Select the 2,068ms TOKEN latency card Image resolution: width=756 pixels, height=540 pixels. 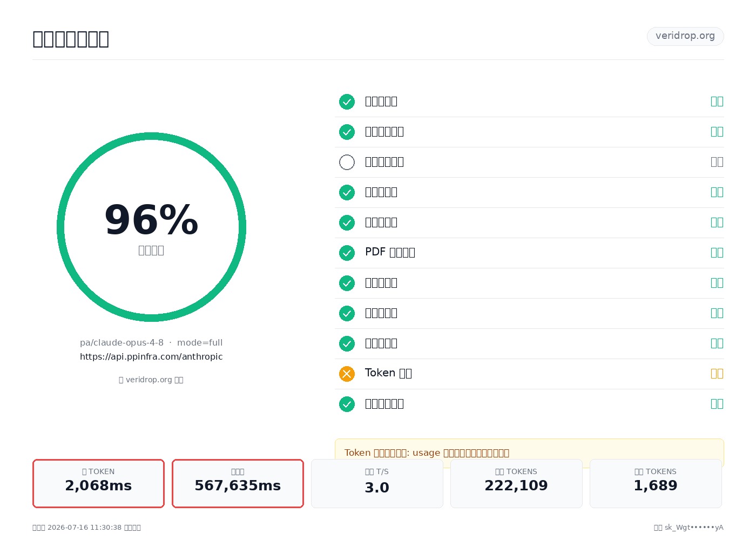click(x=98, y=483)
